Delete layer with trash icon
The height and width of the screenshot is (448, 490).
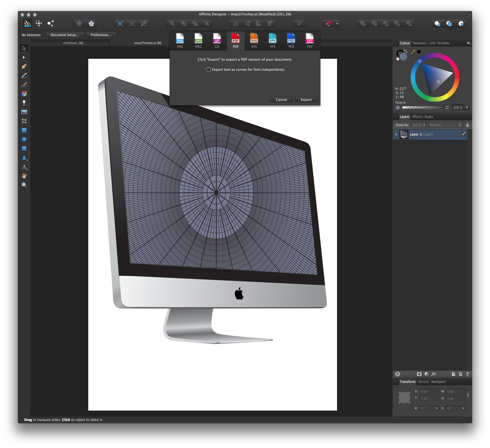[468, 374]
